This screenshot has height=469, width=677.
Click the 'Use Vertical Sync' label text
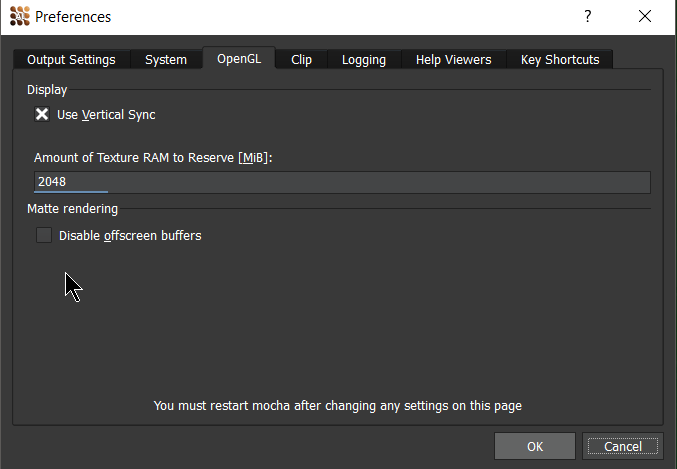tap(106, 114)
